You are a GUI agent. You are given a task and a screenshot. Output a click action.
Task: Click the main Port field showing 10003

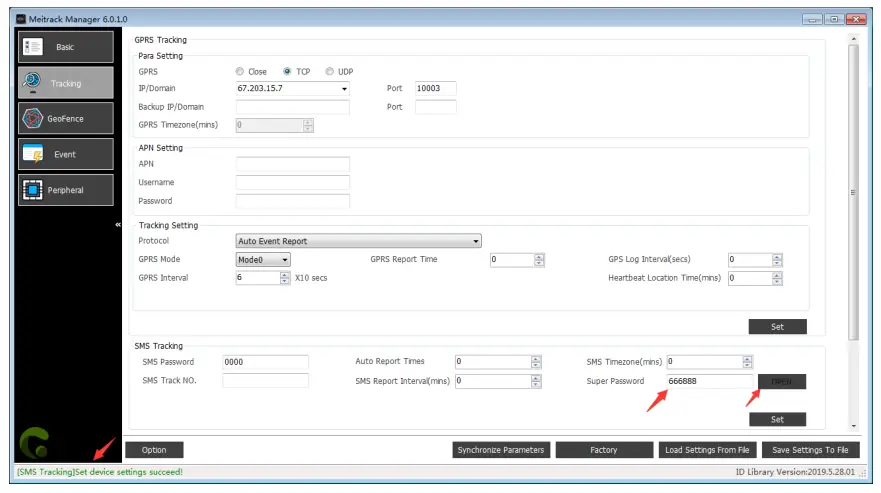tap(435, 88)
